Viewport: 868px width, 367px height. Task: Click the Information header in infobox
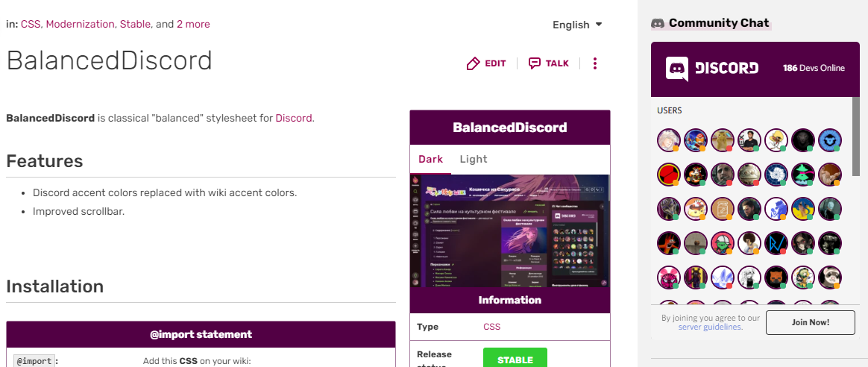point(510,300)
